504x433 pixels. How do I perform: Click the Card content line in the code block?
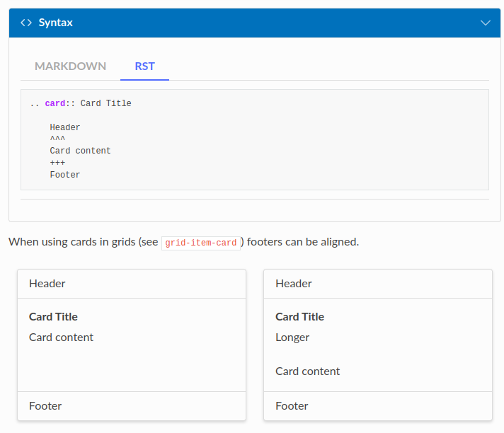[x=80, y=151]
